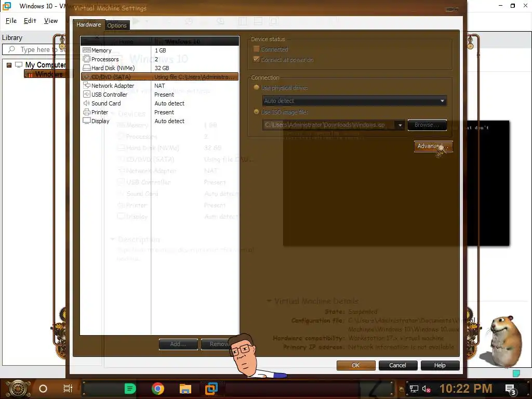Select the CD/DVD (SATA) device icon
Viewport: 532px width, 399px height.
click(87, 77)
